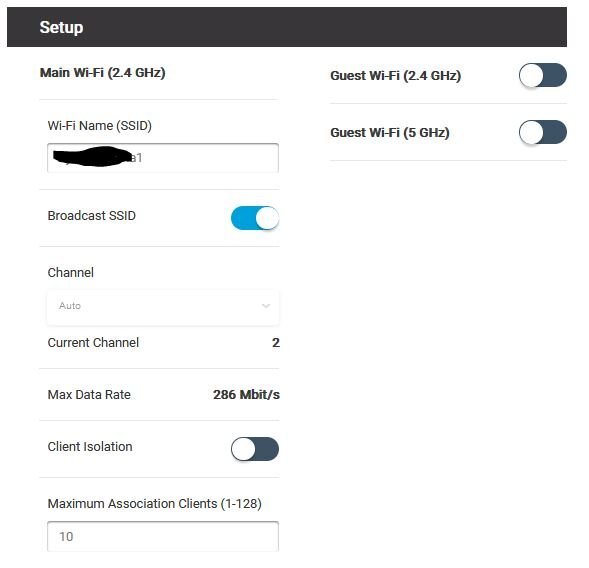Open the Channel dropdown showing Auto
This screenshot has height=568, width=589.
(163, 306)
